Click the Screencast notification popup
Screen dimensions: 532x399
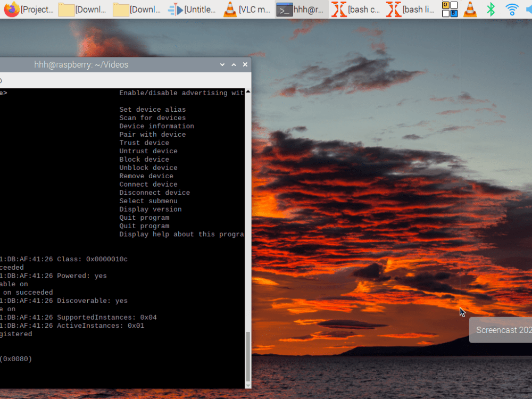click(x=503, y=330)
